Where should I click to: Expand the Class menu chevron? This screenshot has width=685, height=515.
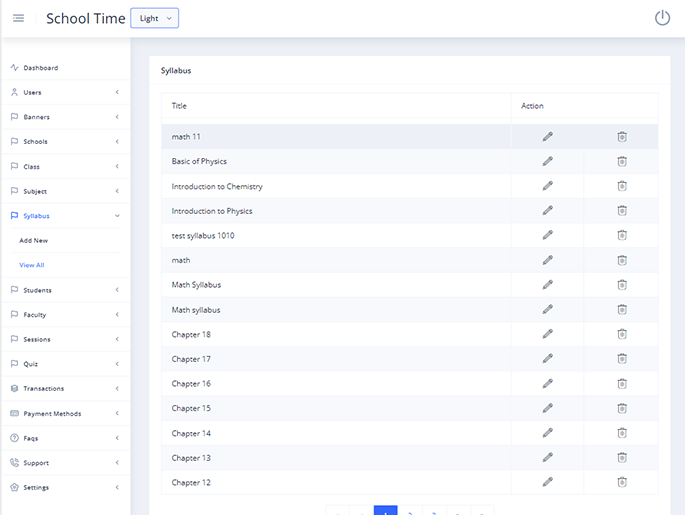[x=117, y=166]
